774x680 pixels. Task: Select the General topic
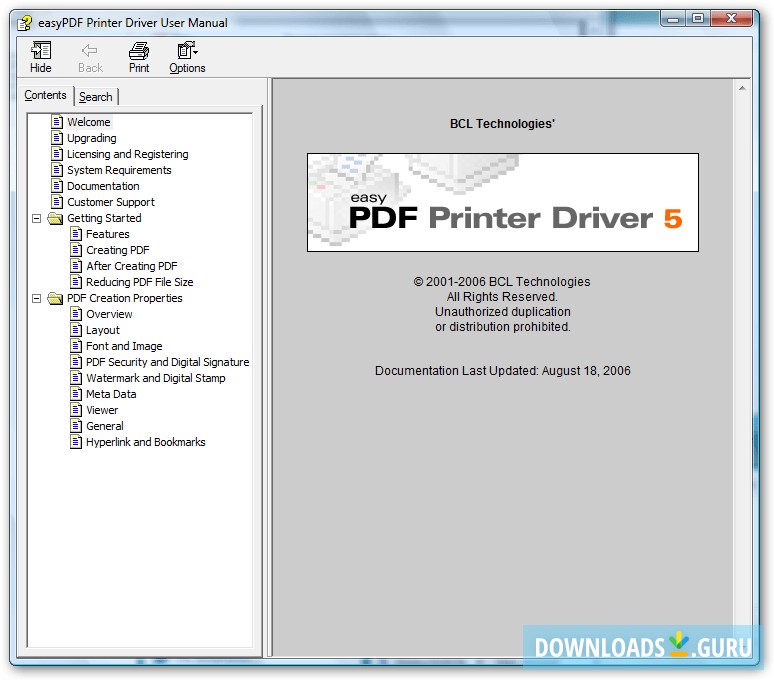click(x=105, y=426)
